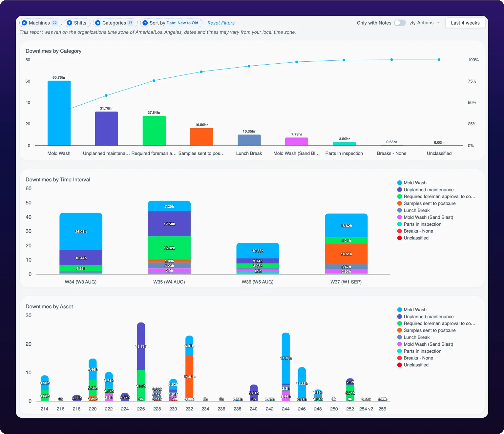Click the 6.91h blue segment for asset 232
The width and height of the screenshot is (504, 434).
tap(189, 346)
